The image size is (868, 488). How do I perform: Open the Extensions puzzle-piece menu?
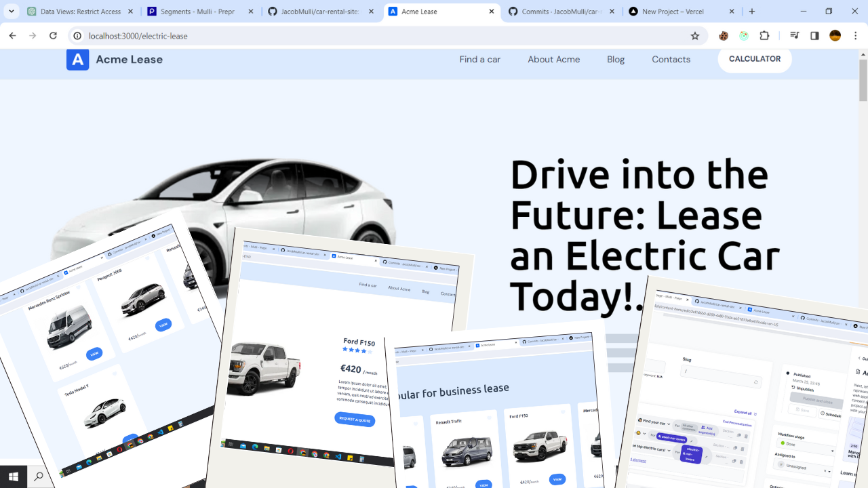pyautogui.click(x=764, y=36)
